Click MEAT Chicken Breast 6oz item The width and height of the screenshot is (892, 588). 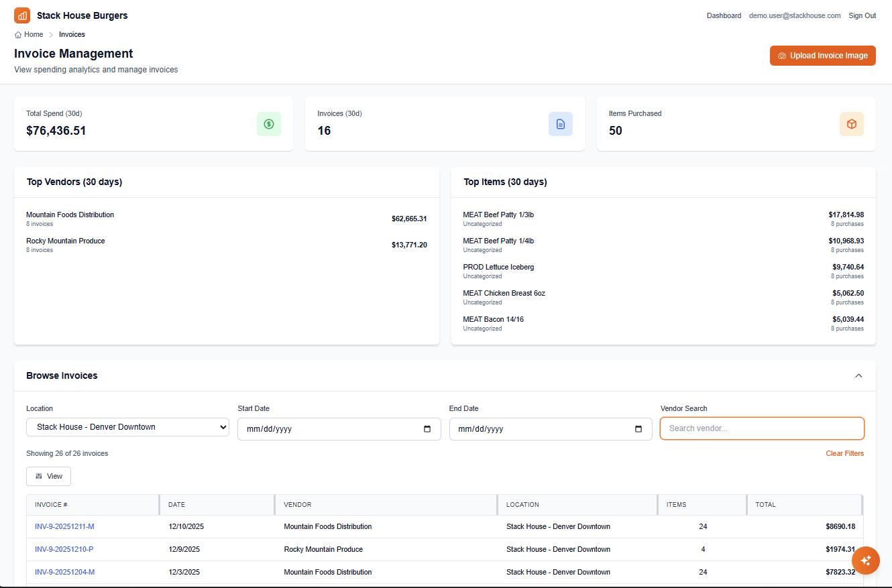click(x=504, y=294)
